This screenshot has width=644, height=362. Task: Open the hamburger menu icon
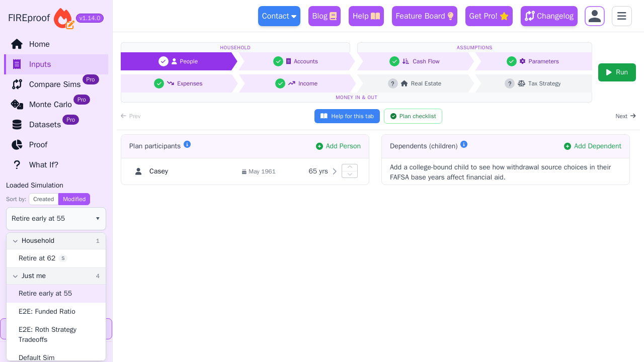pyautogui.click(x=622, y=16)
